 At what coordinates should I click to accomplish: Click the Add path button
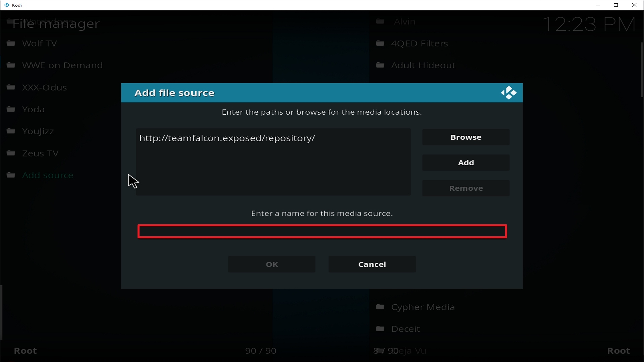tap(466, 163)
